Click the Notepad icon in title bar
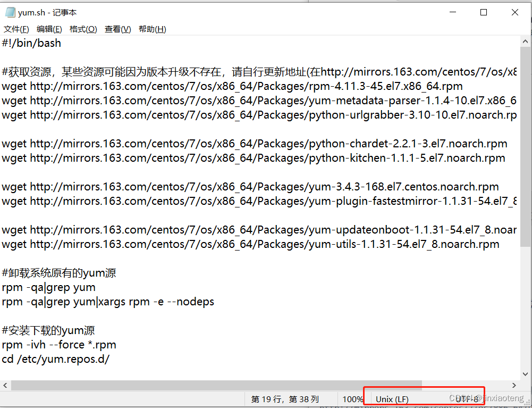 pyautogui.click(x=10, y=12)
